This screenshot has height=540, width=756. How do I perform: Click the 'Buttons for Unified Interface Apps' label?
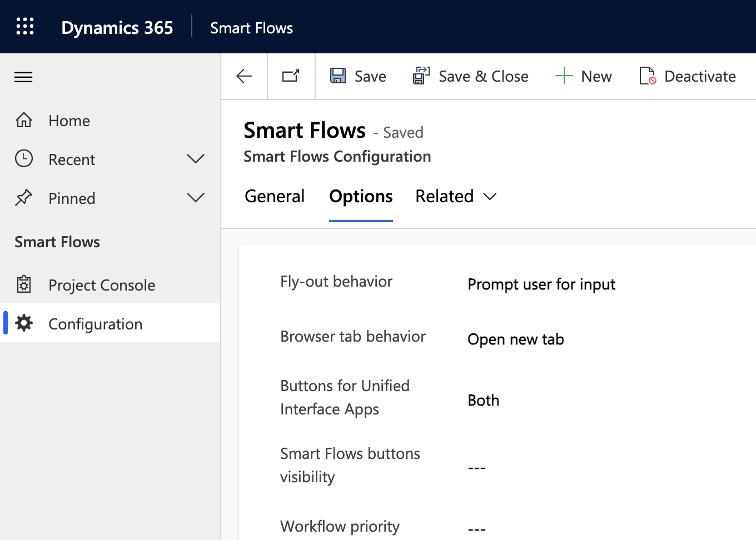(x=345, y=397)
